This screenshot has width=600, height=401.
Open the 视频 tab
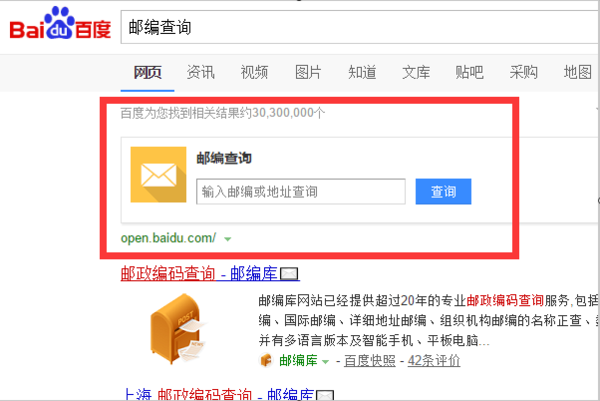254,72
